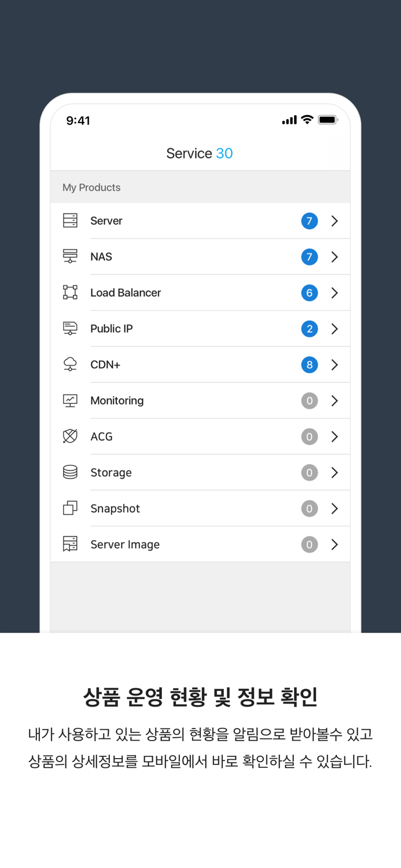Click the ACG shield icon
The width and height of the screenshot is (401, 868).
pos(70,436)
